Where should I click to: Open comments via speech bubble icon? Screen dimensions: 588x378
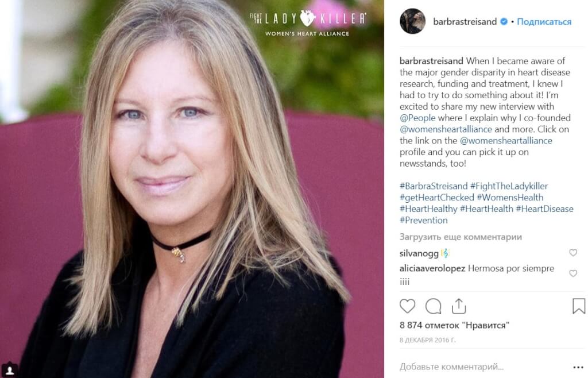coord(433,306)
